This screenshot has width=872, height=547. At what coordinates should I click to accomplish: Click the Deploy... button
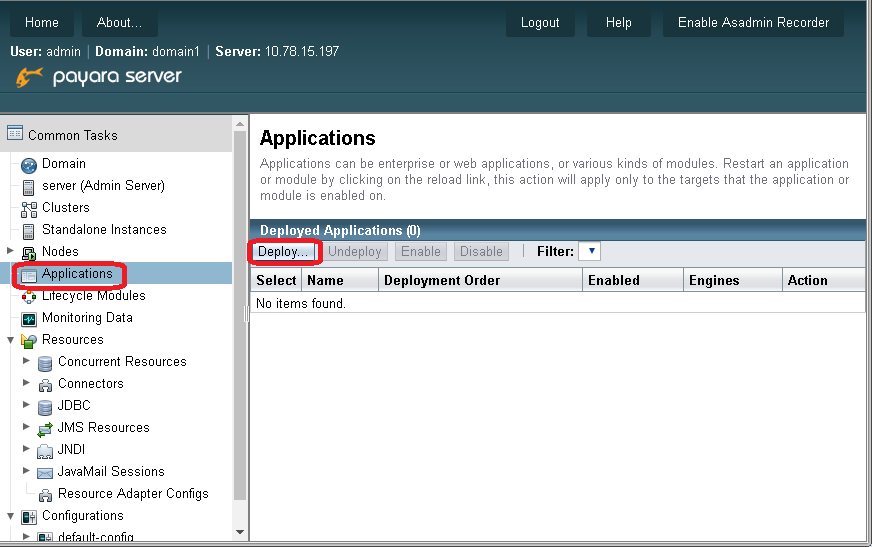click(x=284, y=252)
